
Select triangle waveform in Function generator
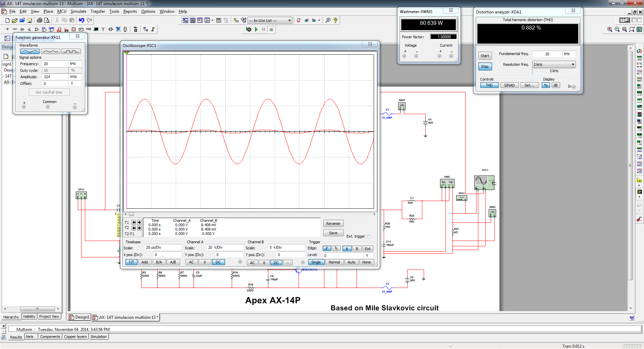[51, 51]
